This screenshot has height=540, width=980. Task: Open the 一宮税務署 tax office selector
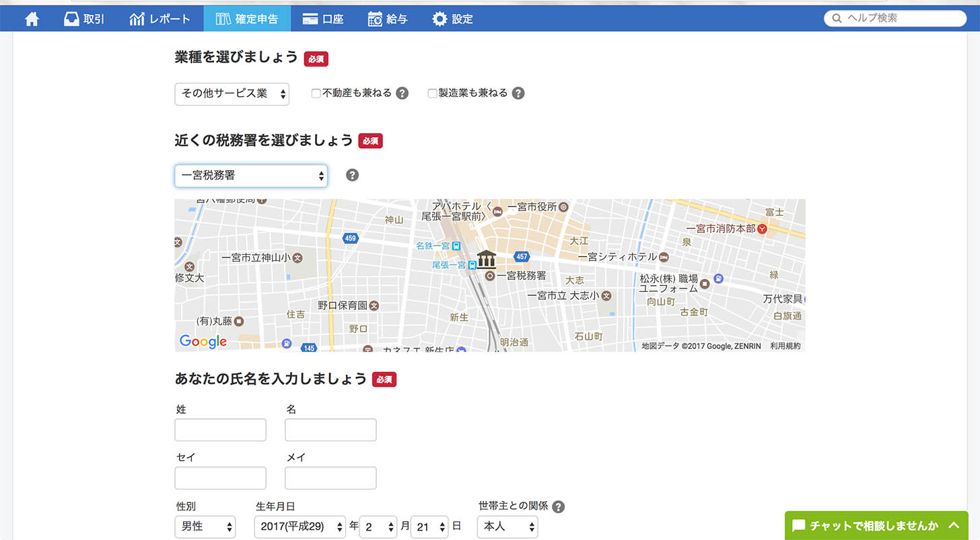(x=250, y=175)
